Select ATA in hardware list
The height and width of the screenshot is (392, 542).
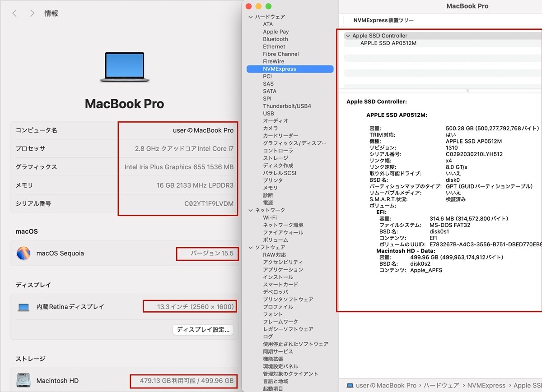(x=268, y=24)
